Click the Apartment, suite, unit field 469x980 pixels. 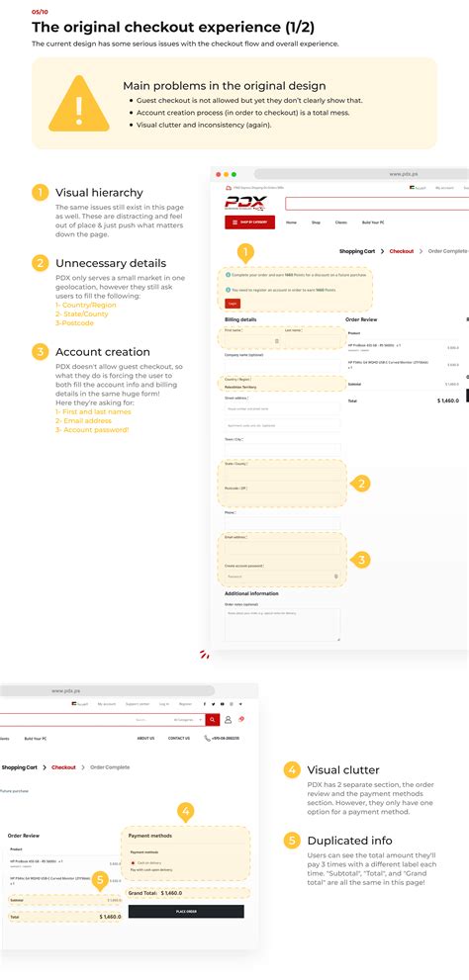tap(282, 425)
